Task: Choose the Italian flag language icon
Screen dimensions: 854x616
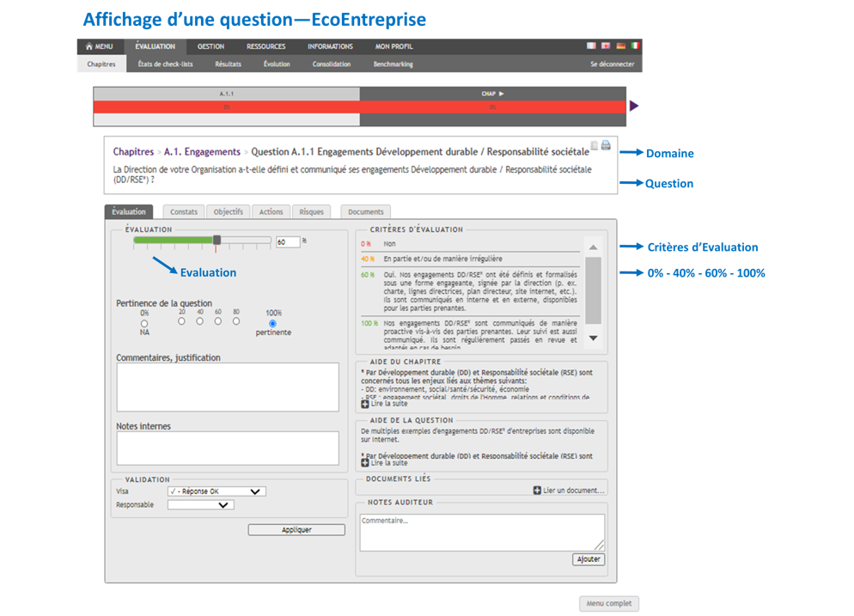Action: [635, 46]
